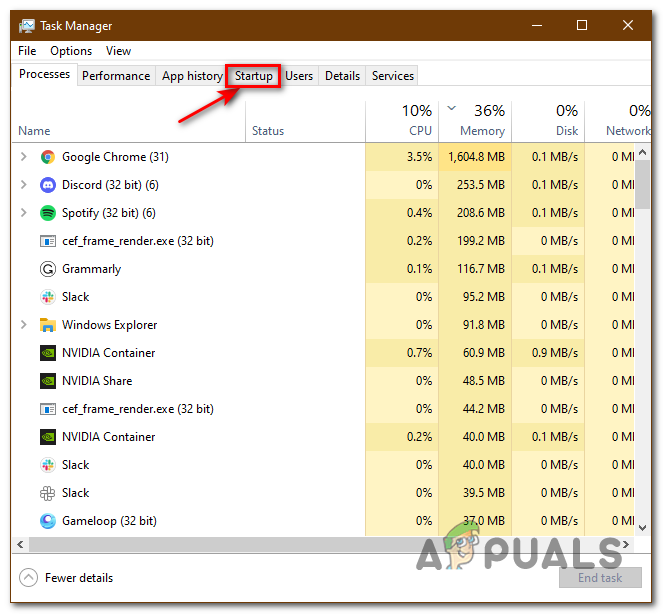Open the View menu

(x=118, y=51)
